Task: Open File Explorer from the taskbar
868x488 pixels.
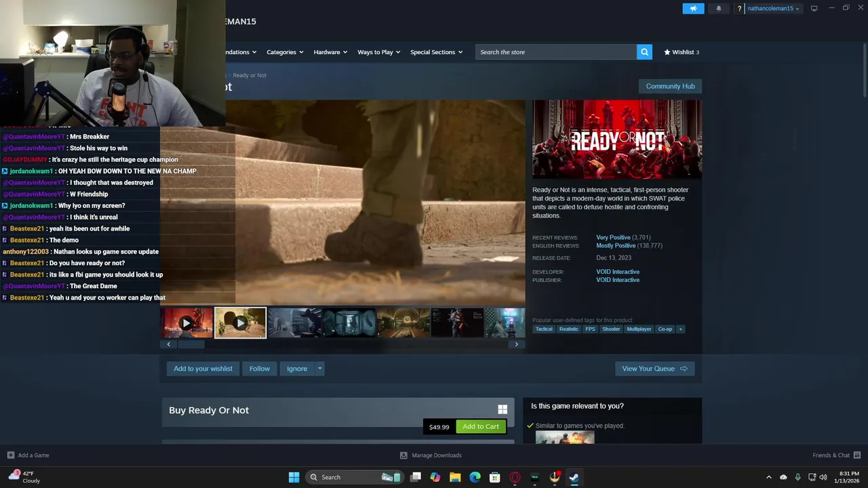Action: point(455,477)
